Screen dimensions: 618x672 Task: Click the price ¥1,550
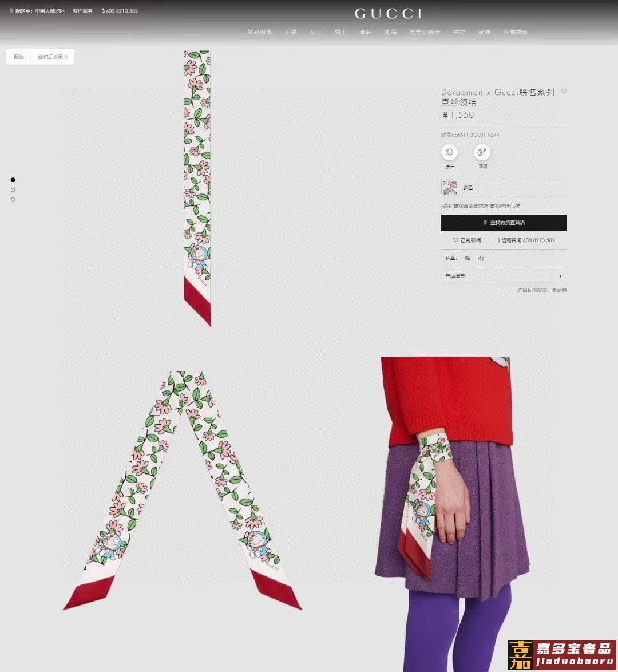[458, 115]
